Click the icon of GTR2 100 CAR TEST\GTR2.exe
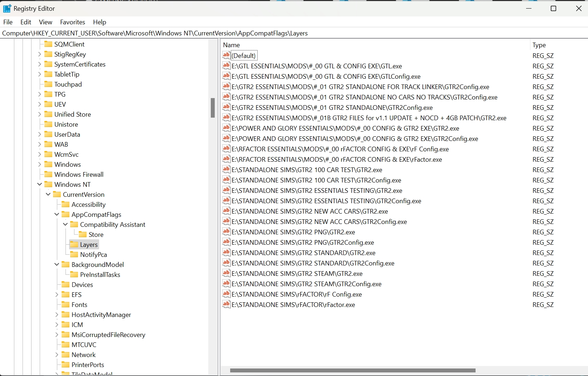This screenshot has width=588, height=376. pyautogui.click(x=226, y=169)
